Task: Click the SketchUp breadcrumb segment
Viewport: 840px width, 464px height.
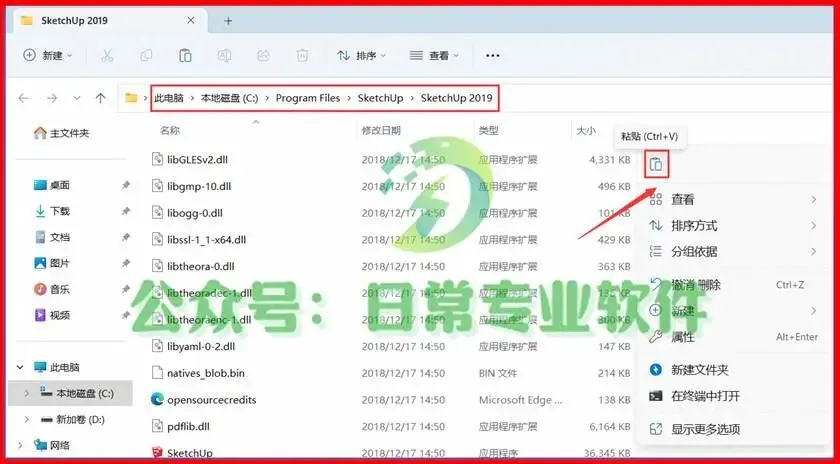Action: click(380, 98)
